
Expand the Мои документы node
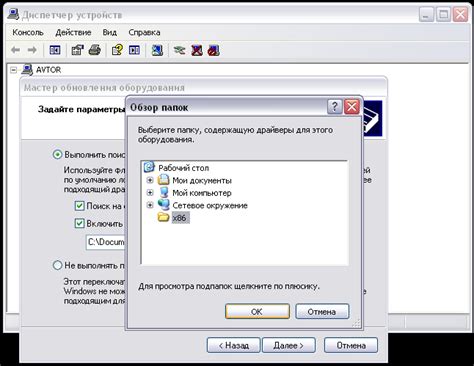pyautogui.click(x=150, y=180)
